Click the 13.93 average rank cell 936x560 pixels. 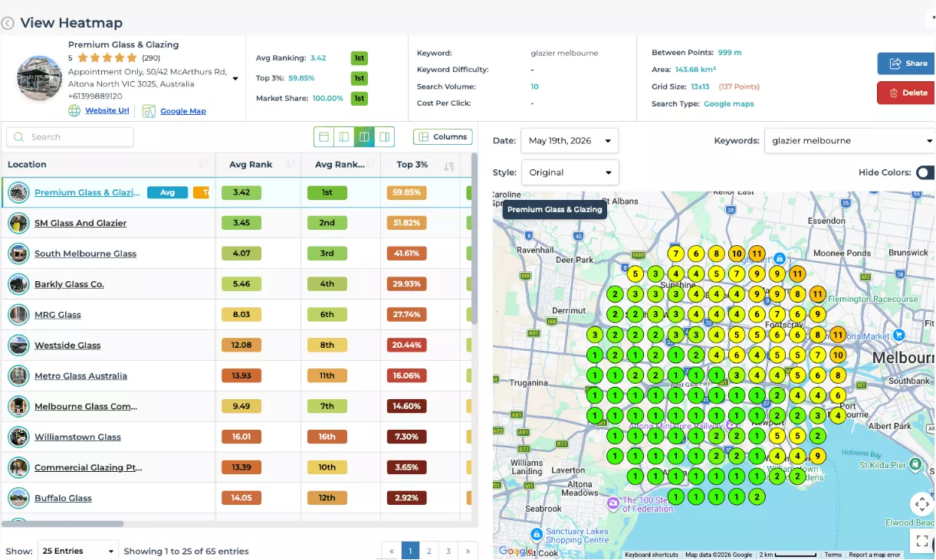[x=241, y=376]
